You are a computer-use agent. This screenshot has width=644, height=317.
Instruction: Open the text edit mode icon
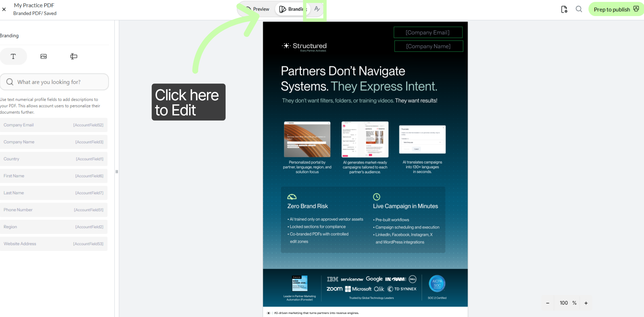coord(317,9)
